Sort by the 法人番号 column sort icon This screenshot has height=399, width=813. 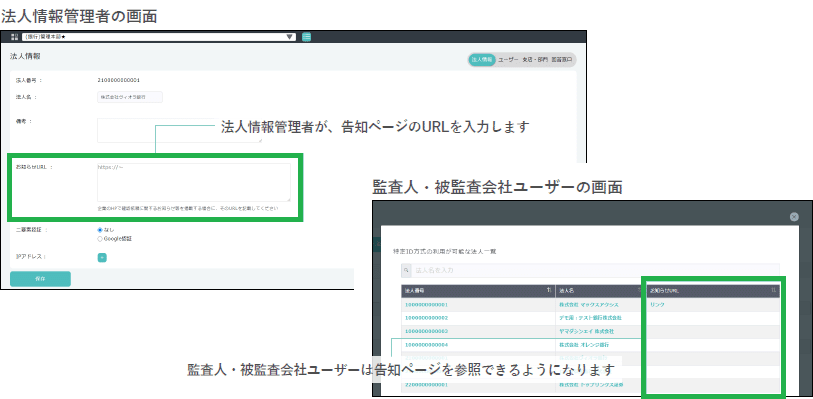(x=549, y=291)
